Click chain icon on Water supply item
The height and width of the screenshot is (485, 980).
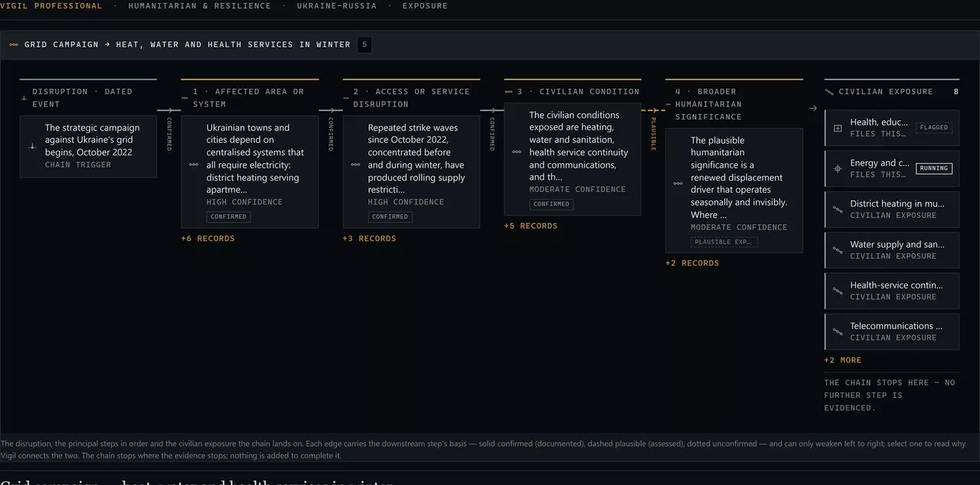[838, 250]
